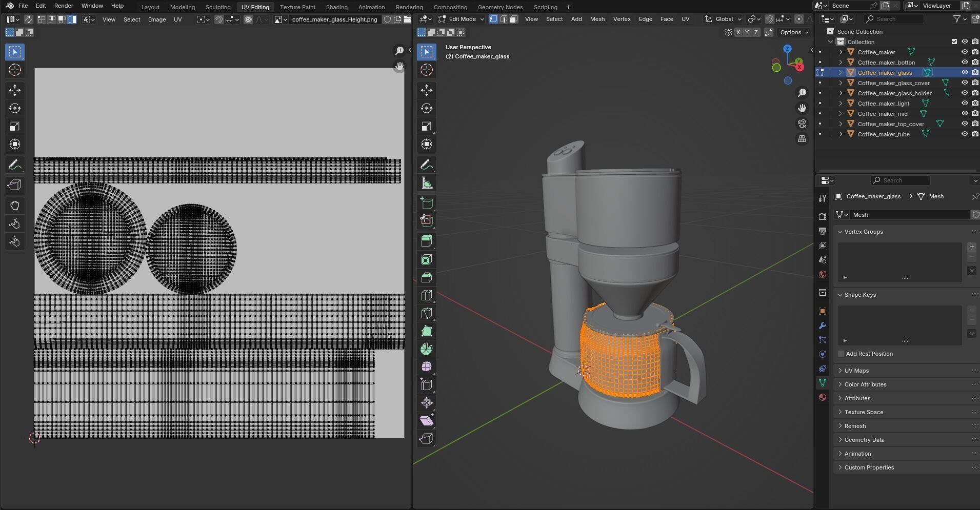
Task: Select the Grab tool in UV editor
Action: point(14,206)
